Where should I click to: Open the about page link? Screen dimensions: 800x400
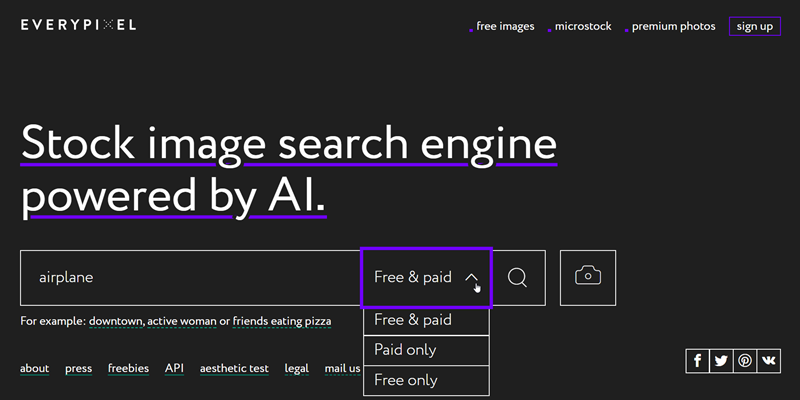point(35,368)
